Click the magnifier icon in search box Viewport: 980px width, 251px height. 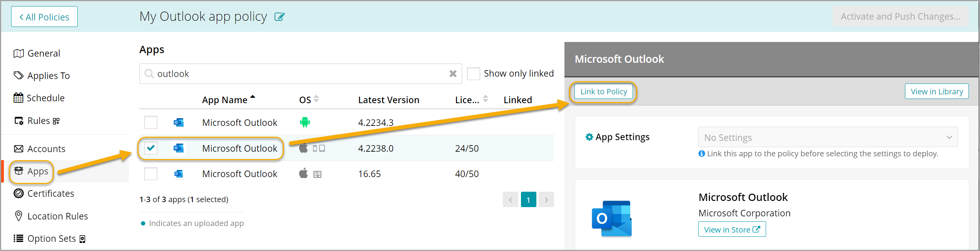pos(149,74)
